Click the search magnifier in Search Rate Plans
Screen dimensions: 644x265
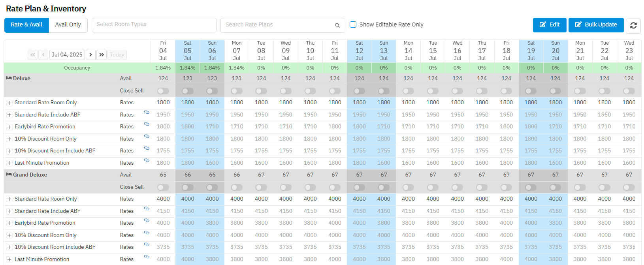pyautogui.click(x=337, y=25)
